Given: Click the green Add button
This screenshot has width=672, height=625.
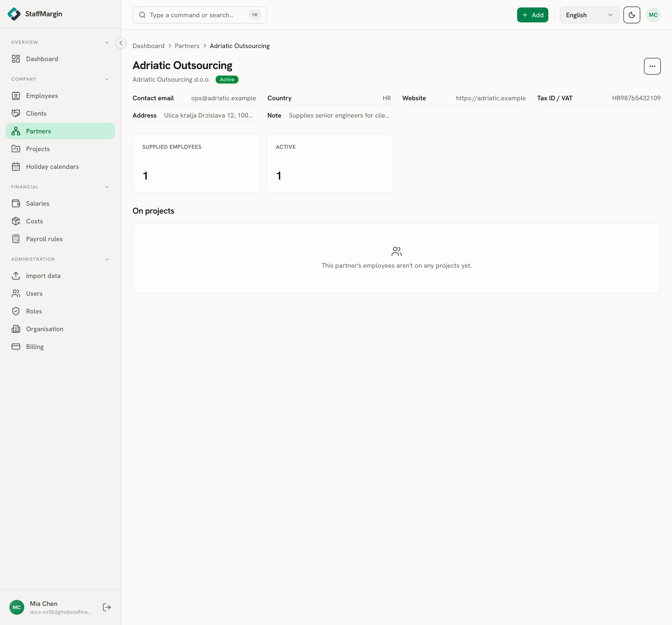Looking at the screenshot, I should (532, 15).
